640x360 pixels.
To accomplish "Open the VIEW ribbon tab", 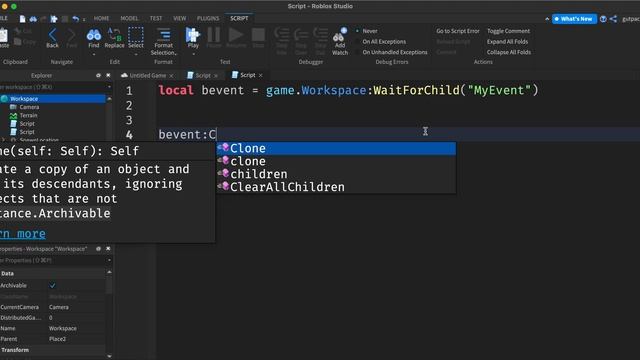I will pyautogui.click(x=179, y=18).
